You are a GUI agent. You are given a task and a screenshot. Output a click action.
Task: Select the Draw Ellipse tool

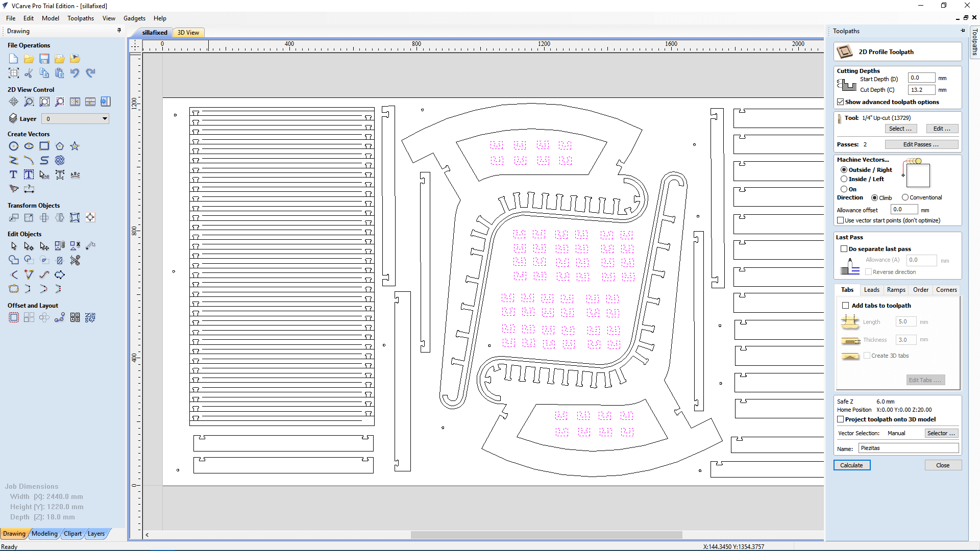point(29,146)
